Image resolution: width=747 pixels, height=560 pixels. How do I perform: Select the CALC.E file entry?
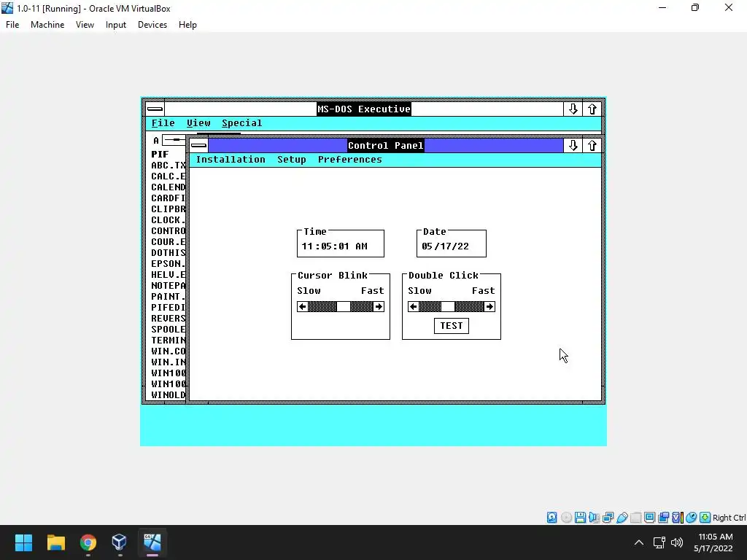(x=169, y=176)
